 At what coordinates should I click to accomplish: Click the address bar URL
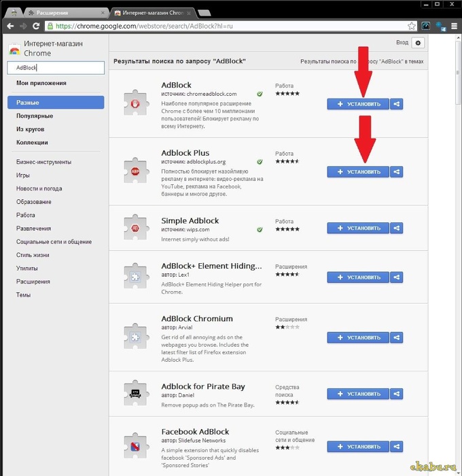tap(144, 26)
